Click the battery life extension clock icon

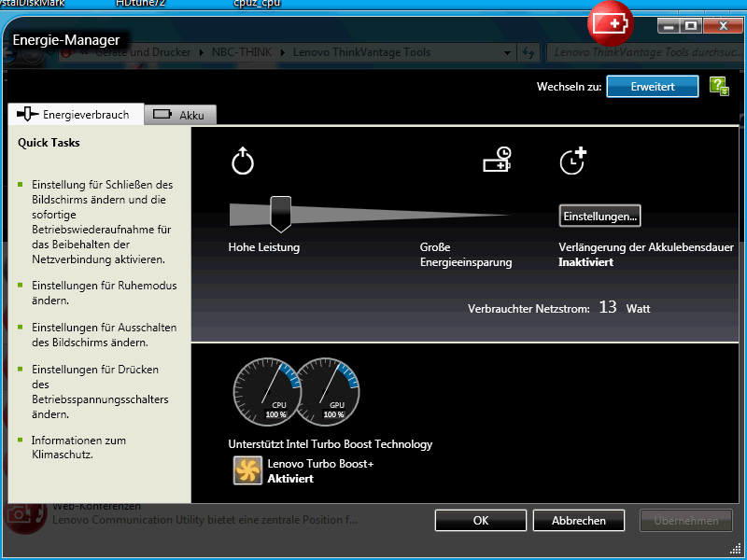tap(572, 161)
